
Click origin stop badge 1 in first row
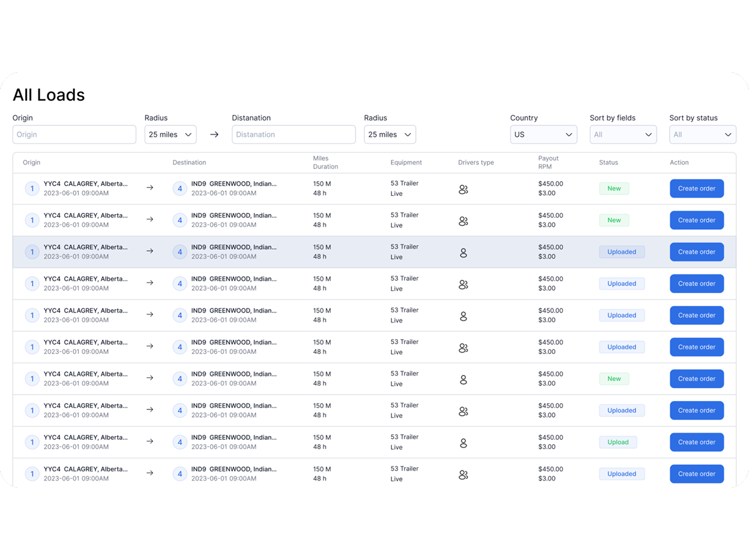click(x=32, y=189)
